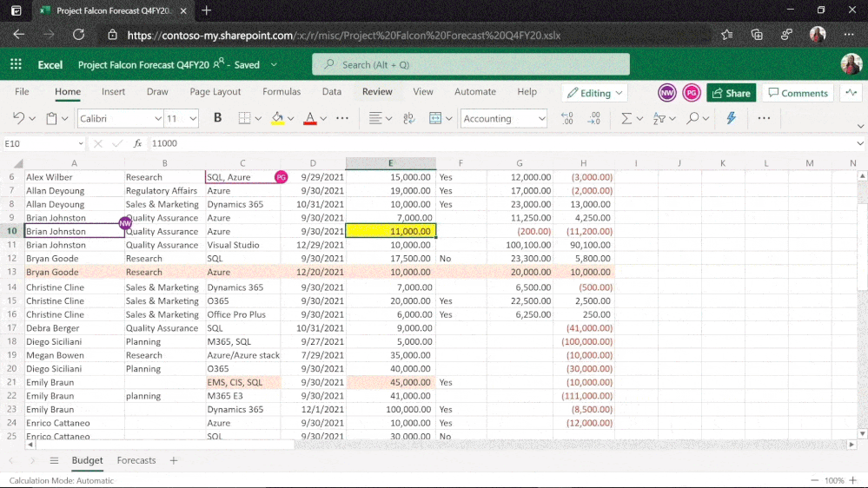Open the app launcher waffle icon

coord(16,65)
